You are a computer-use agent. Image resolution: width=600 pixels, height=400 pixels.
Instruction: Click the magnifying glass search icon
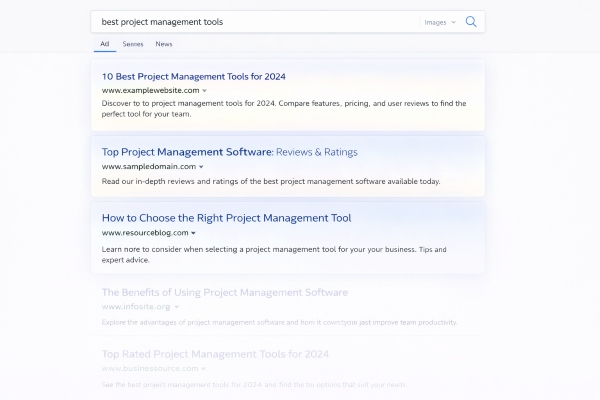[x=471, y=21]
